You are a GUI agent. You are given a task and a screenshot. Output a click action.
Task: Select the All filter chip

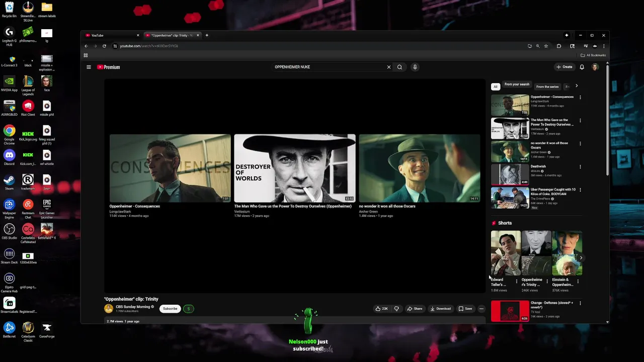coord(496,86)
